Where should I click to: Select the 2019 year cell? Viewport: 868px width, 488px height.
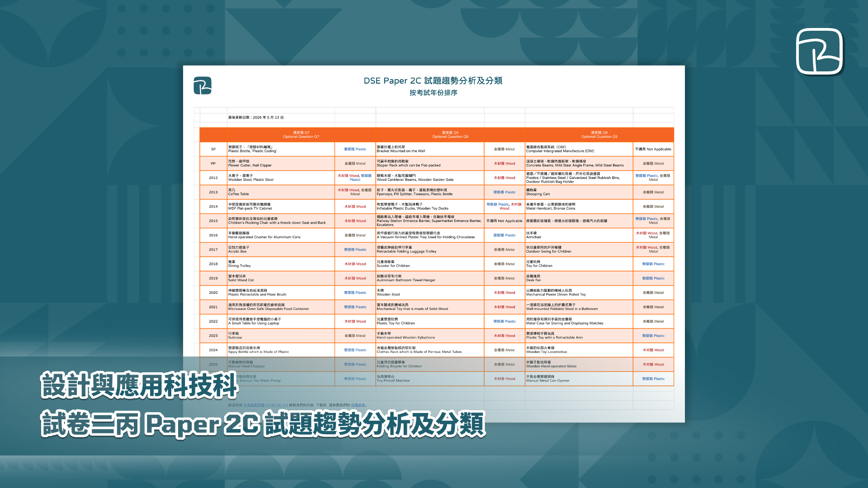[x=213, y=278]
